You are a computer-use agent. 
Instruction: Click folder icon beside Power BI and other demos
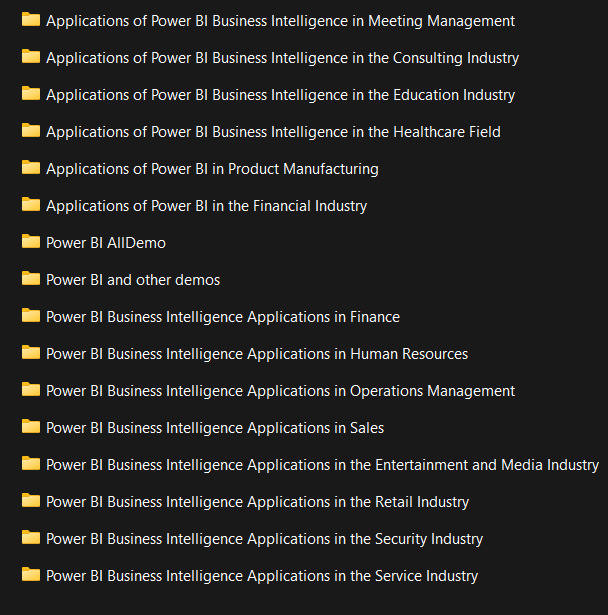[31, 278]
